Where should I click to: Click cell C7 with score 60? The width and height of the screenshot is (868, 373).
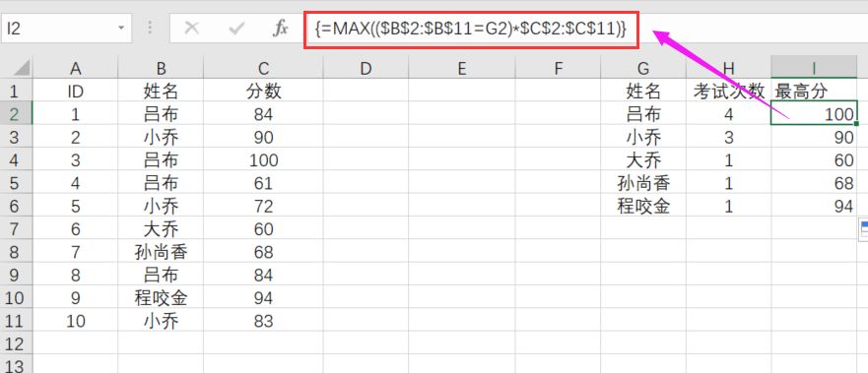pos(263,228)
